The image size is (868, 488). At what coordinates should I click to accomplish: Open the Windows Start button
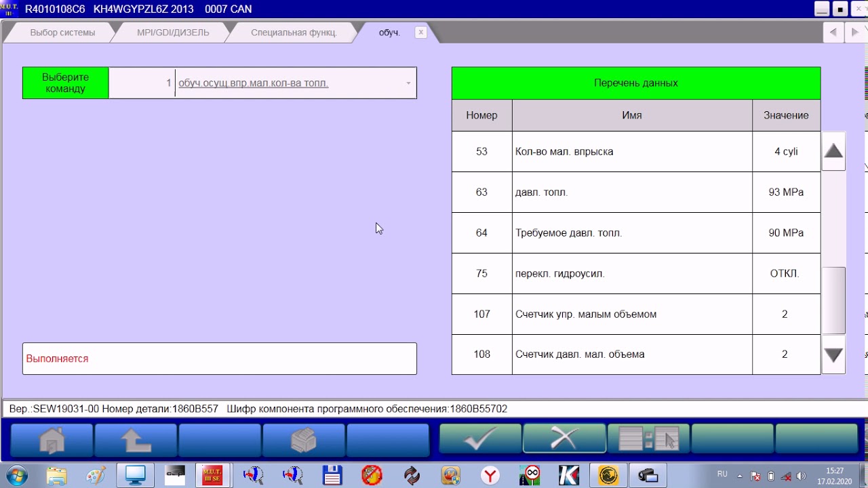[x=16, y=475]
